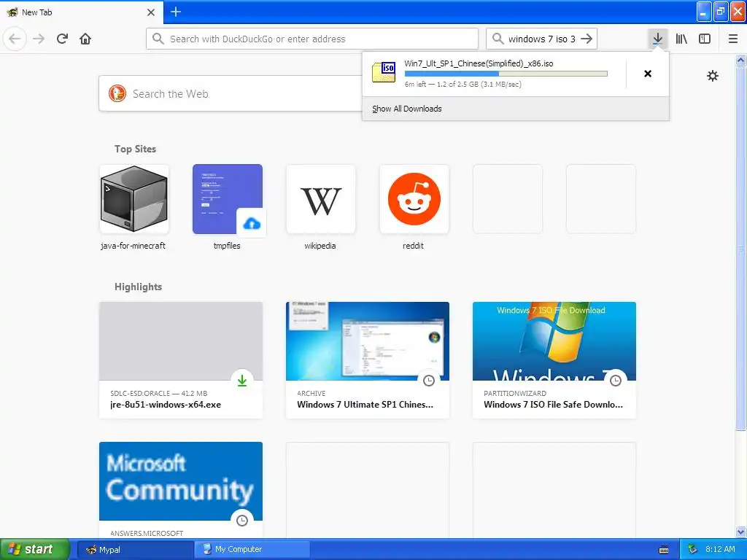Viewport: 747px width, 560px height.
Task: Open wikipedia top site
Action: pos(321,208)
